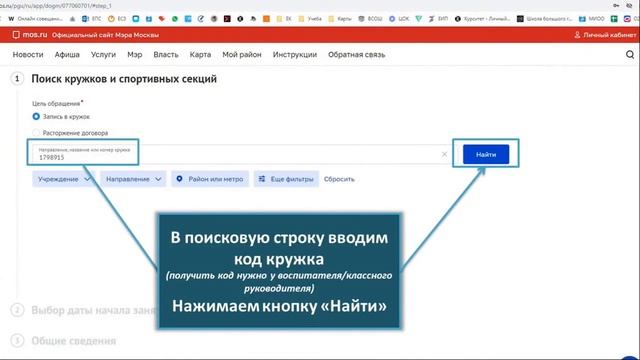Open Личный кабинет user account link

coord(605,35)
